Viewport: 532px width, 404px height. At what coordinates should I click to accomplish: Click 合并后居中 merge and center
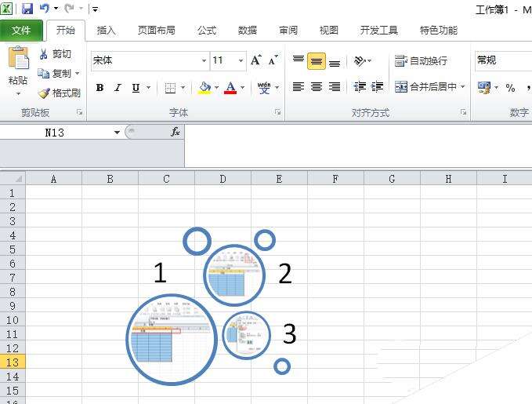coord(425,87)
